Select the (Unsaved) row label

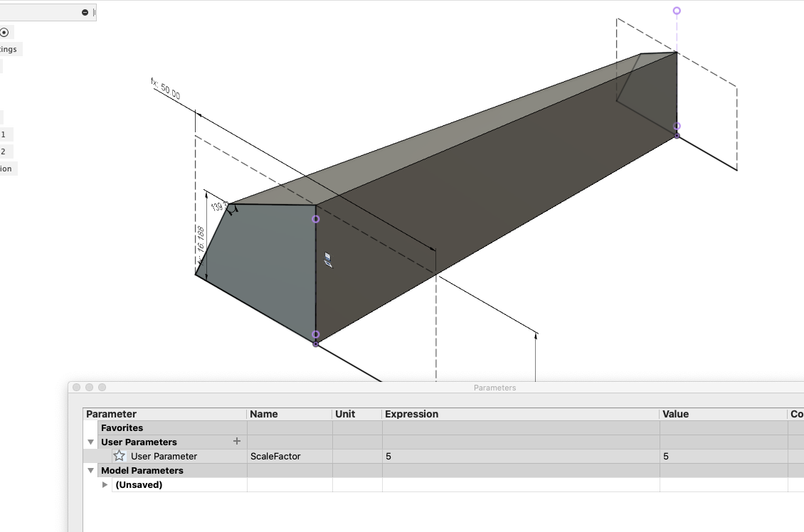(x=139, y=485)
